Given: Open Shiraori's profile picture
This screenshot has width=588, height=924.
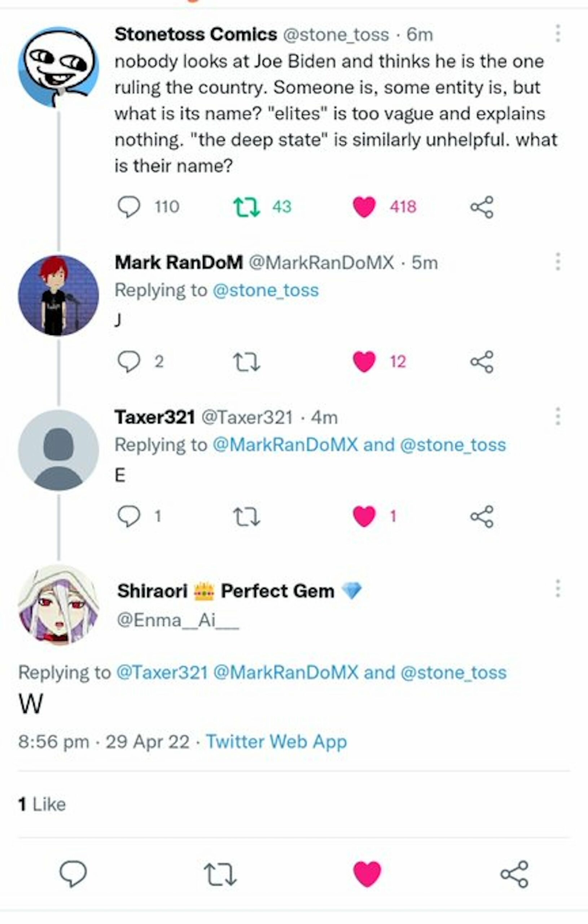Looking at the screenshot, I should [58, 604].
